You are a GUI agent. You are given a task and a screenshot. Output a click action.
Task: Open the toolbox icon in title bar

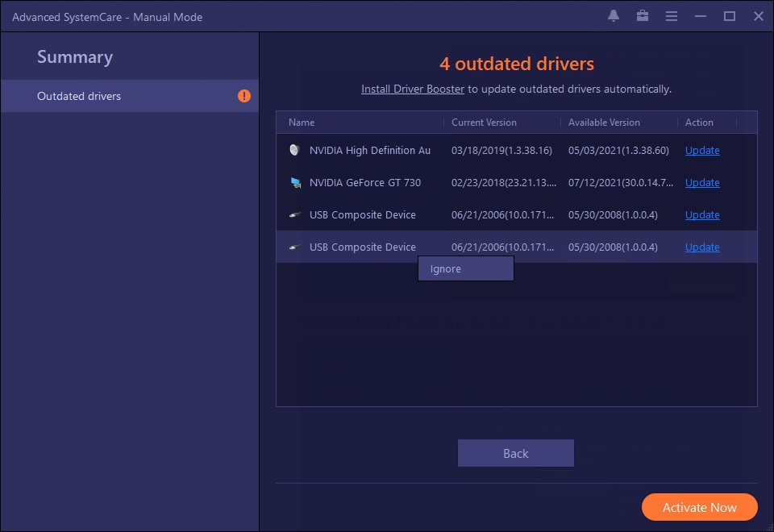643,16
